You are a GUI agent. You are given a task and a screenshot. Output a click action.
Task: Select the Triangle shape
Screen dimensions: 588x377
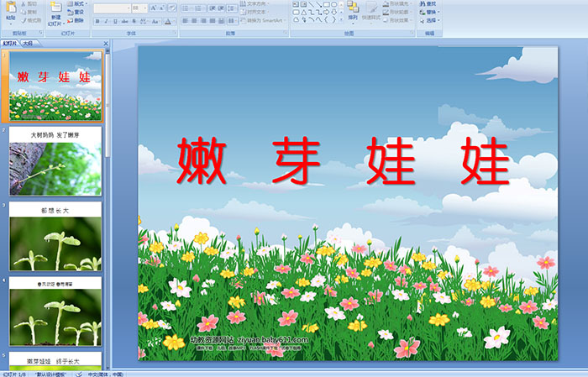coord(304,13)
